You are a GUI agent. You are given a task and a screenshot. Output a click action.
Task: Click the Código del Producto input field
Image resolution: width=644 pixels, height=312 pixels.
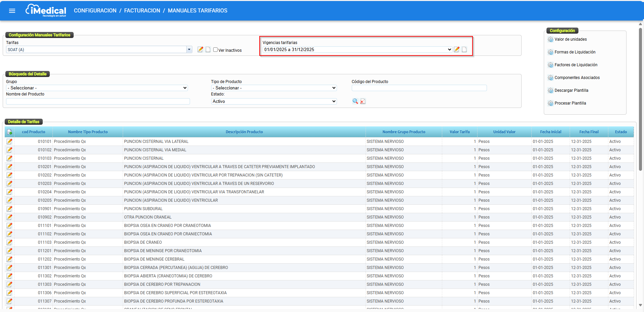419,88
